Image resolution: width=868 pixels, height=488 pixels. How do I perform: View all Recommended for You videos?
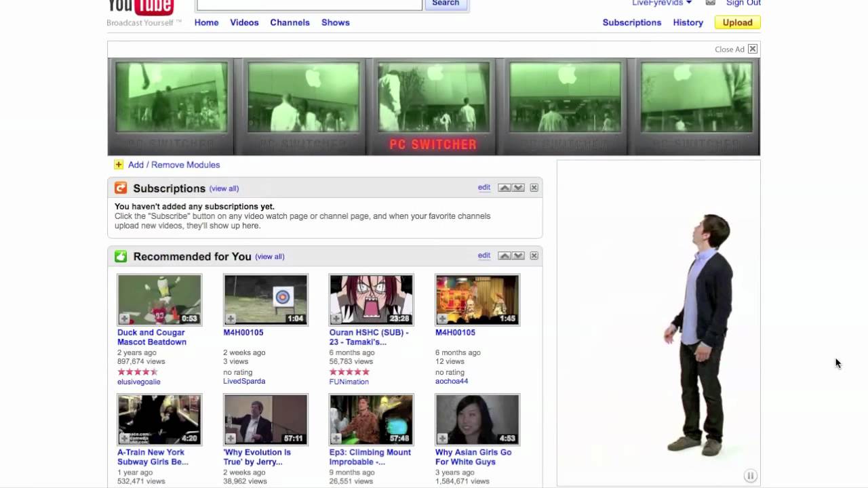(270, 257)
